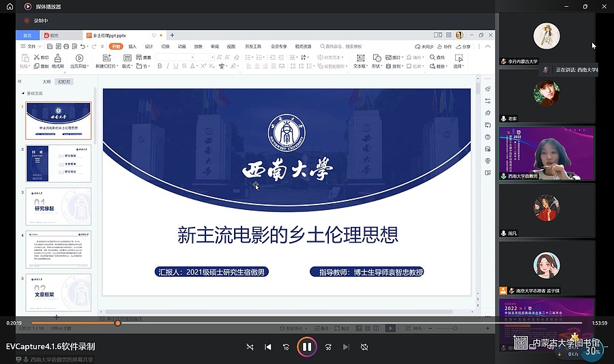Open the 动画 ribbon tab
The image size is (614, 364).
tap(181, 46)
